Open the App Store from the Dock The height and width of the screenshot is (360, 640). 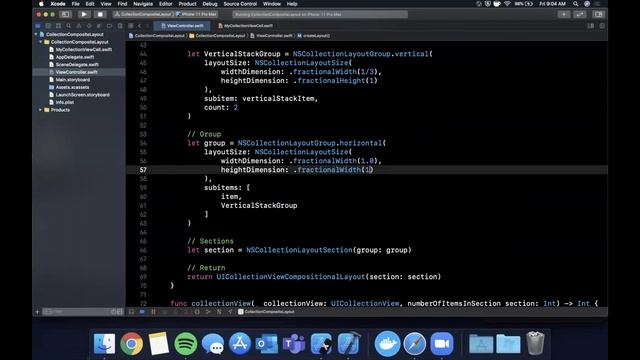pyautogui.click(x=240, y=343)
